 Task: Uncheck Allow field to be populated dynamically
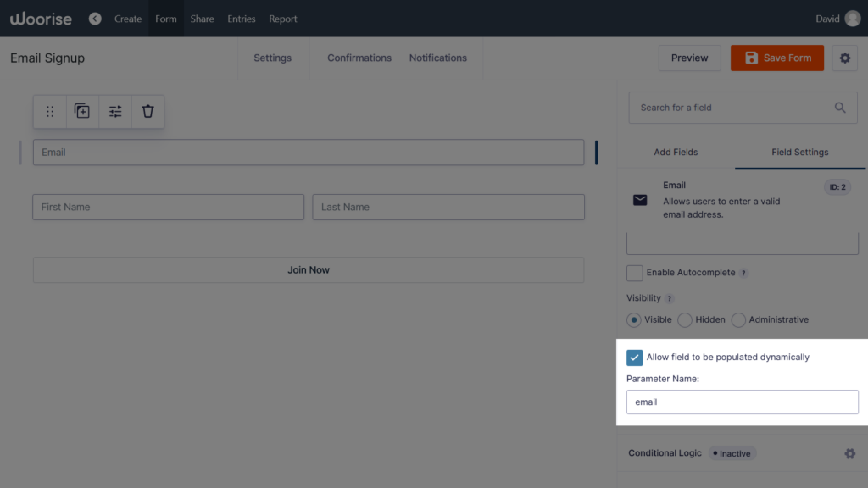coord(634,357)
